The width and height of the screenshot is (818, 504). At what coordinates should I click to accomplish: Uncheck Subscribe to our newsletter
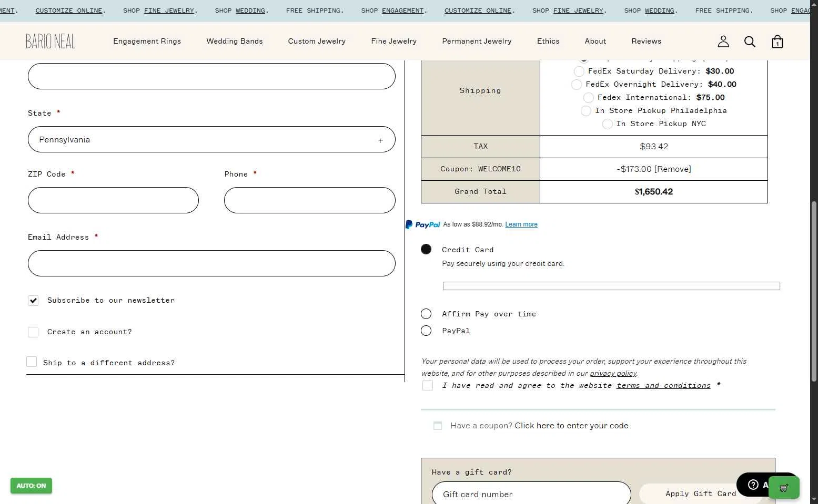point(33,301)
